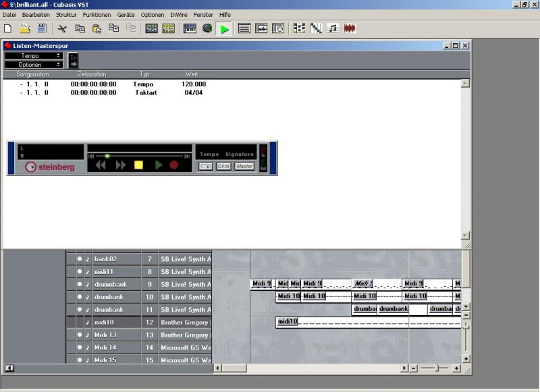The image size is (540, 392).
Task: Jump to song start on transport slider
Action: (91, 157)
